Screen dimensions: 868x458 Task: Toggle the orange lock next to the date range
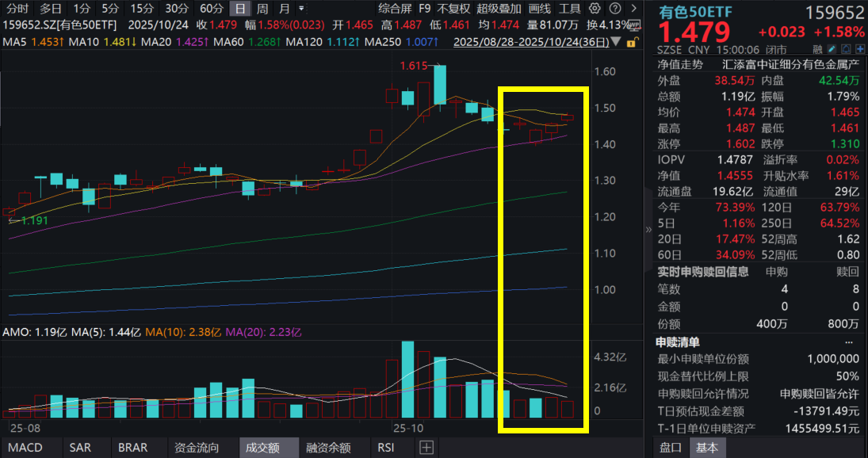[630, 42]
